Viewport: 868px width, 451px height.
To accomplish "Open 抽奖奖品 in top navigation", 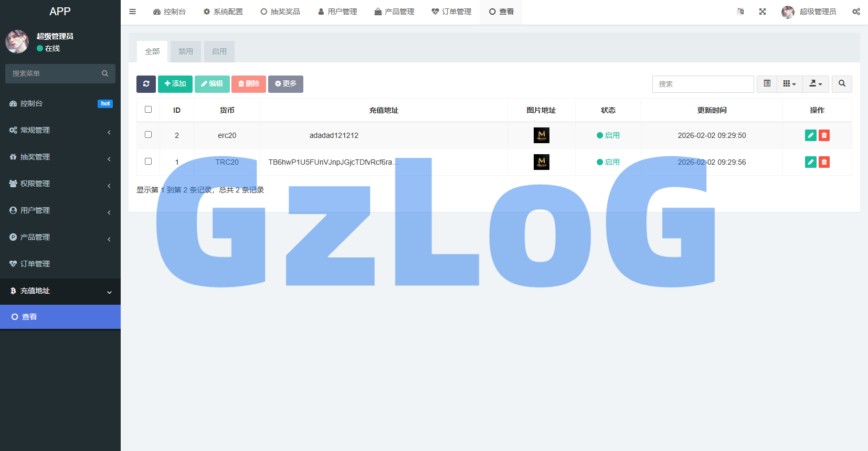I will coord(280,12).
